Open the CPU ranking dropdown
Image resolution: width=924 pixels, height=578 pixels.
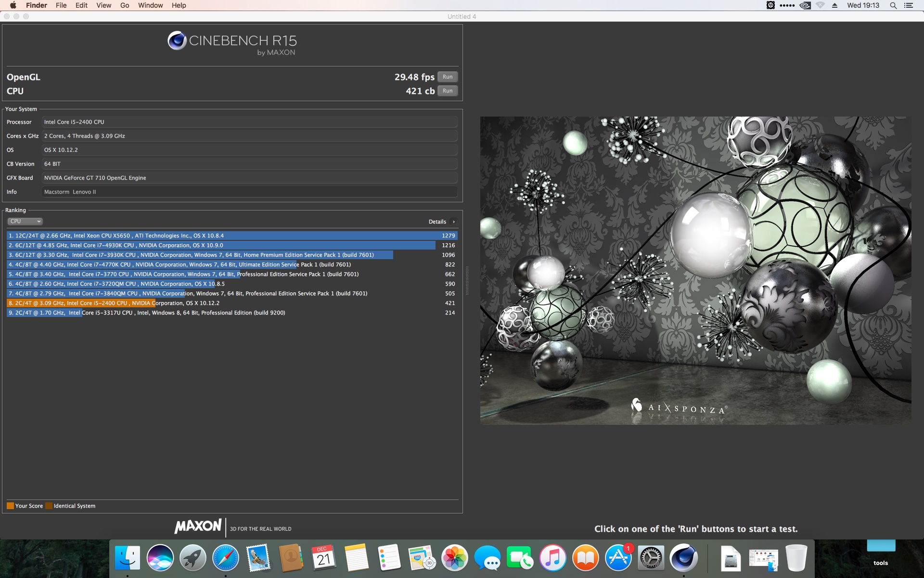click(25, 222)
